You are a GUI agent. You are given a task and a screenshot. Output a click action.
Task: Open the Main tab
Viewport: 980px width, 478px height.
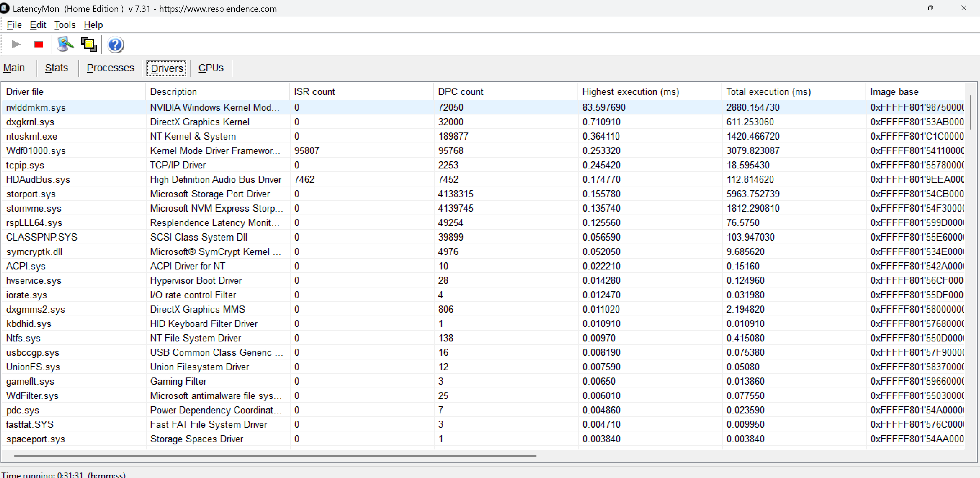pyautogui.click(x=14, y=68)
